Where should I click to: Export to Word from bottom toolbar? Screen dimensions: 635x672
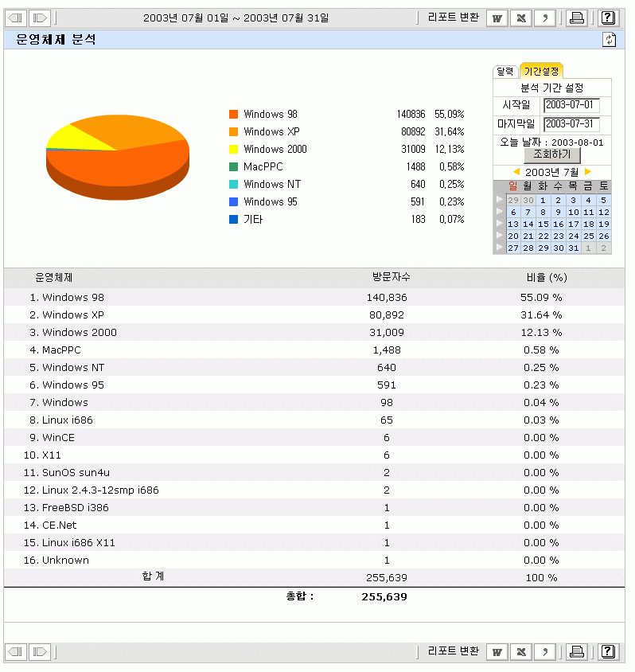tap(497, 652)
